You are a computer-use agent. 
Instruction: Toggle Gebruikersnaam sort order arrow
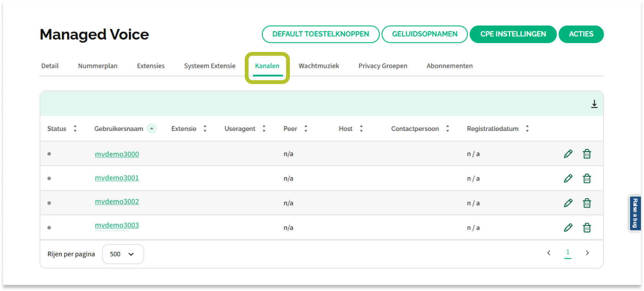(x=152, y=129)
